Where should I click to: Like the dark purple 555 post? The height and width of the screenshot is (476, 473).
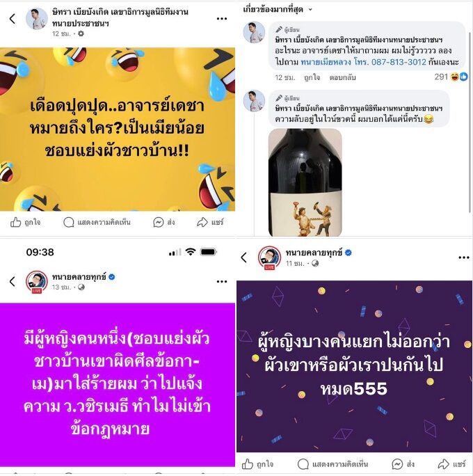click(257, 464)
